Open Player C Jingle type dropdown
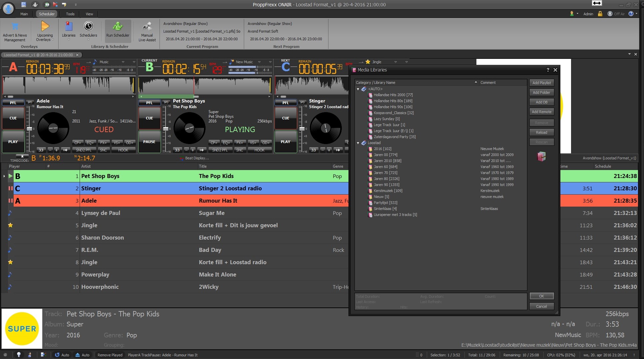644x359 pixels. [395, 62]
